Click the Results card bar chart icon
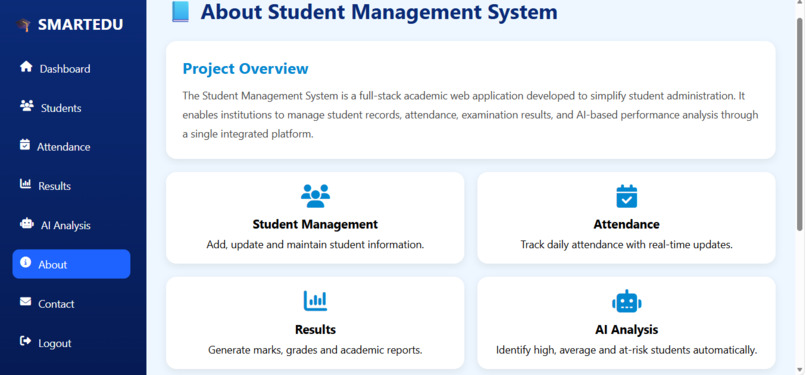Screen dimensions: 806x375 coord(315,301)
